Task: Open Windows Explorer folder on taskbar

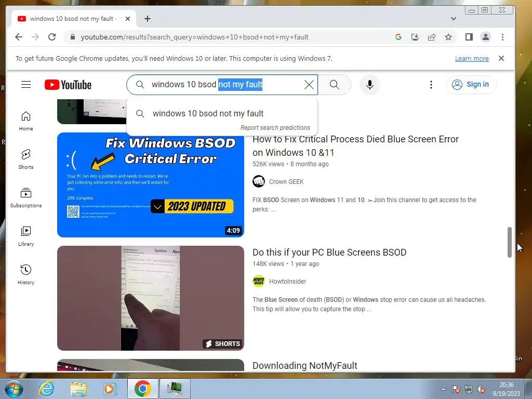Action: (x=78, y=389)
